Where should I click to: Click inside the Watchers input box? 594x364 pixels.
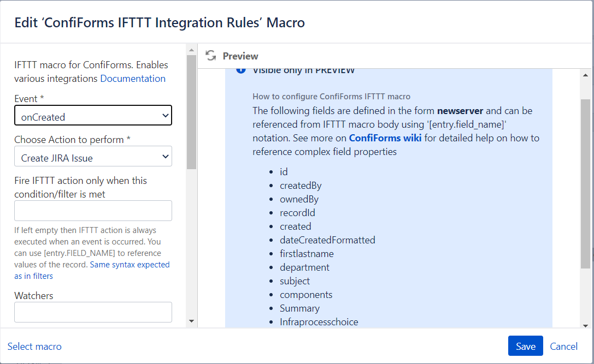(x=93, y=312)
